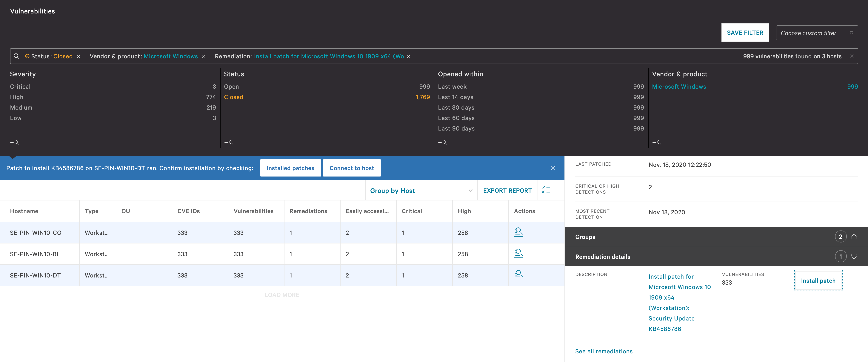The height and width of the screenshot is (362, 868).
Task: Click Connect to host button
Action: tap(352, 168)
